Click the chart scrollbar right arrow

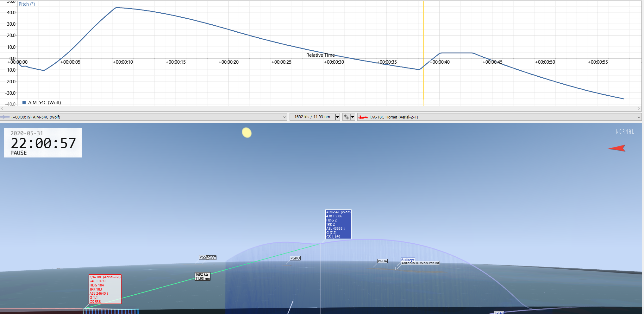pyautogui.click(x=639, y=109)
